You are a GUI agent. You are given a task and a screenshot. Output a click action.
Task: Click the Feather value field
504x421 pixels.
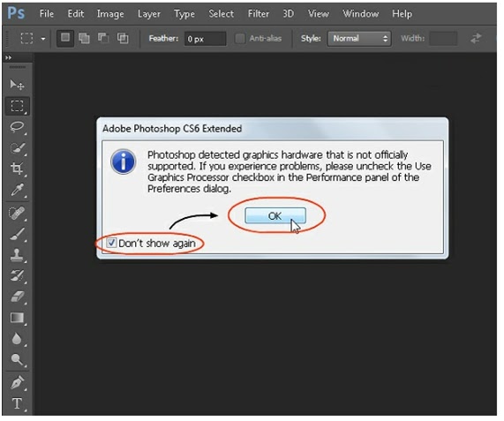(205, 39)
